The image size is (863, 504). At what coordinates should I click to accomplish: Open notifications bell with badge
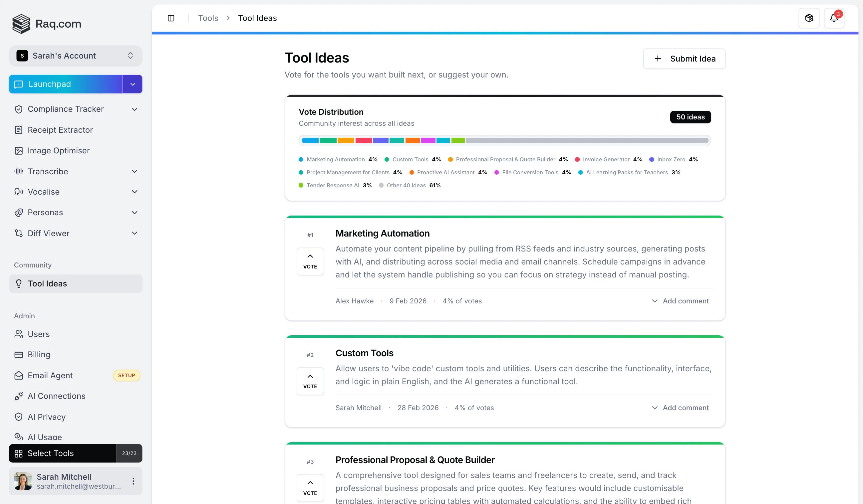[x=834, y=18]
